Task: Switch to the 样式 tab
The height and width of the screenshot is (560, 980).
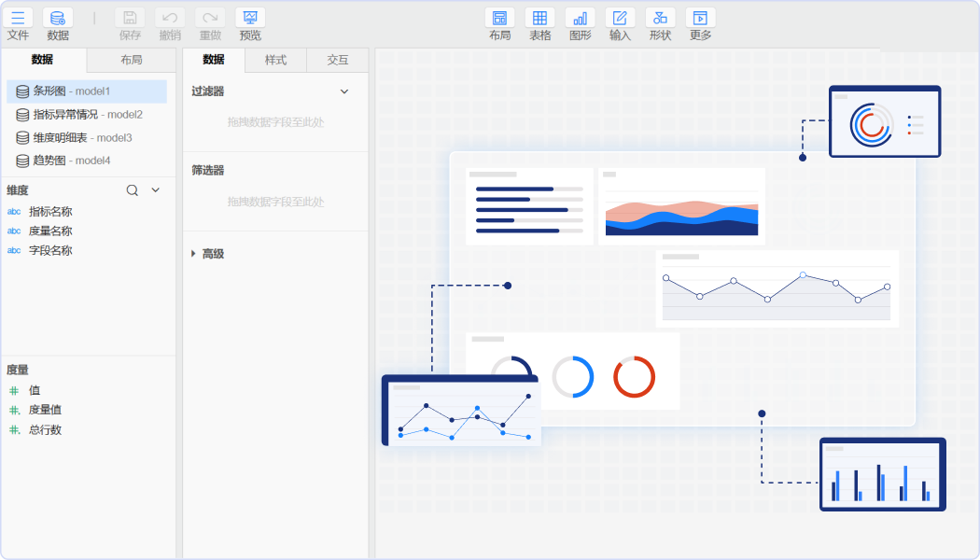Action: (x=275, y=60)
